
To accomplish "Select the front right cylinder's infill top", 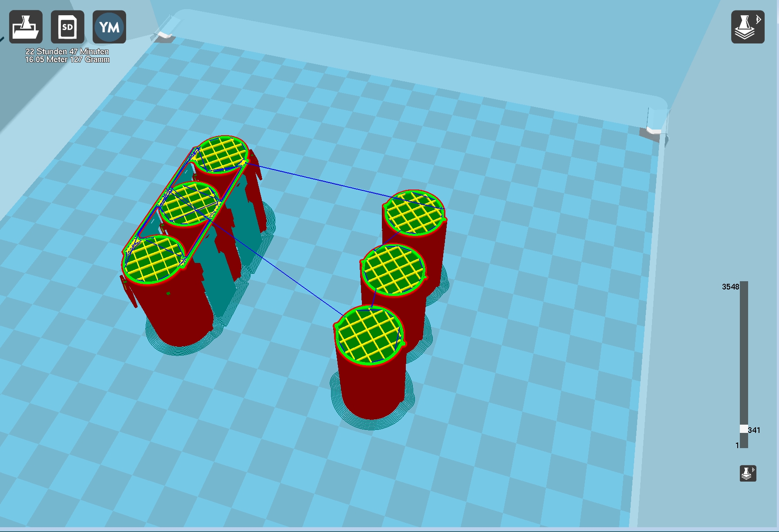I will click(x=369, y=334).
